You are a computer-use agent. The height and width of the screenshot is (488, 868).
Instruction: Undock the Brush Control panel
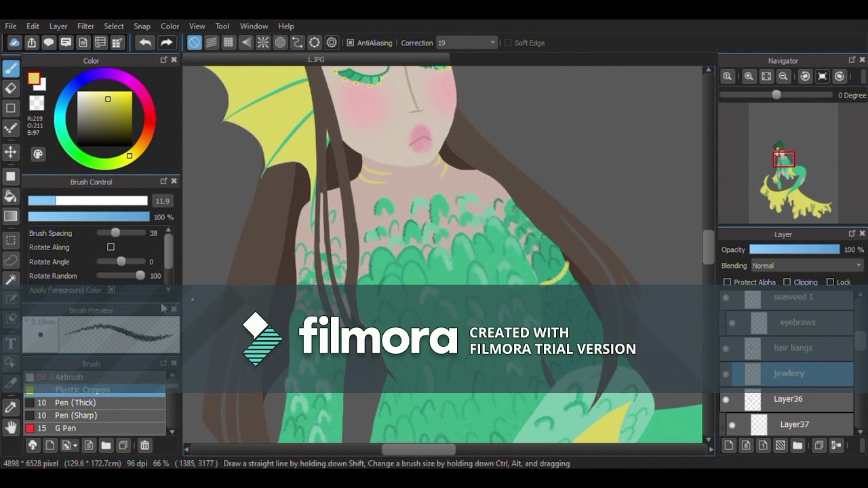point(163,182)
